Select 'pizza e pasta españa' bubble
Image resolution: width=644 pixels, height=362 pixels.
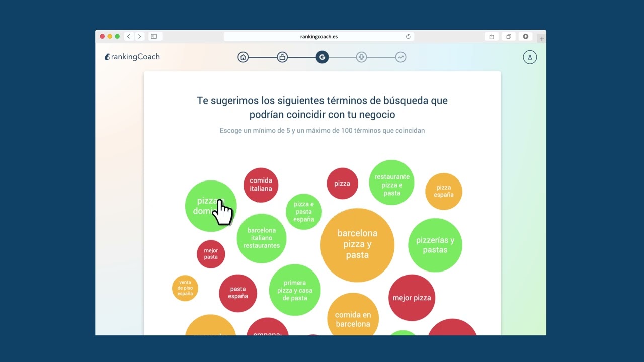(x=303, y=212)
